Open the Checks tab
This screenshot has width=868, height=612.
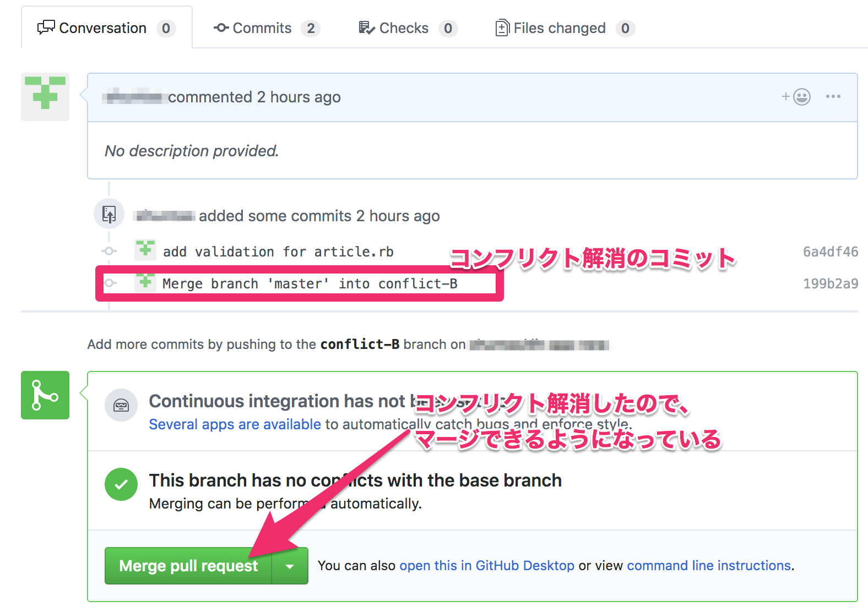pos(403,28)
